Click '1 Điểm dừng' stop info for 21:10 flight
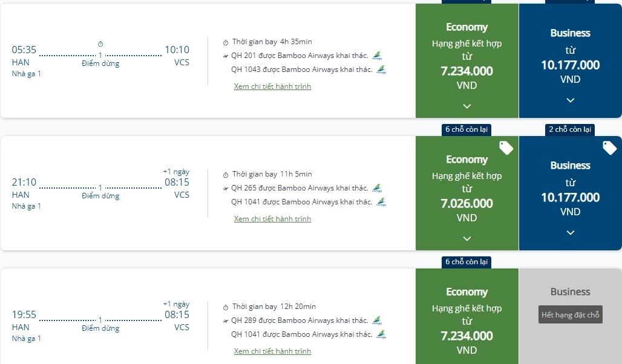This screenshot has height=364, width=622. coord(100,192)
